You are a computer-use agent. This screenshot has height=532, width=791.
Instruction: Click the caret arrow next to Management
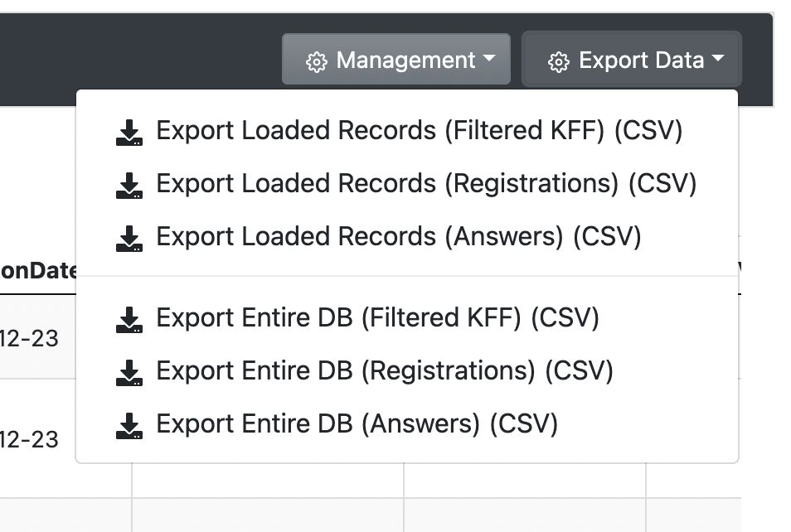click(489, 58)
